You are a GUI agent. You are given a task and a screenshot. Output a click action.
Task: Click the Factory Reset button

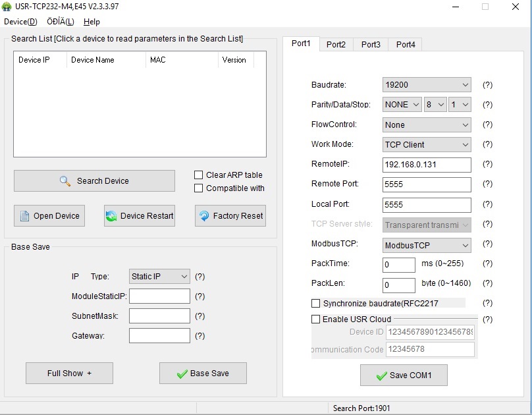point(230,216)
